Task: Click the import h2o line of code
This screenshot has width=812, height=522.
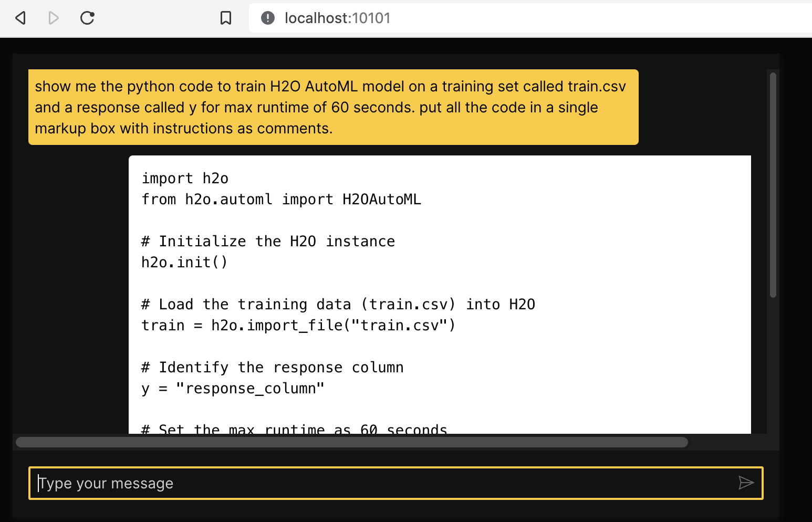Action: pos(184,178)
